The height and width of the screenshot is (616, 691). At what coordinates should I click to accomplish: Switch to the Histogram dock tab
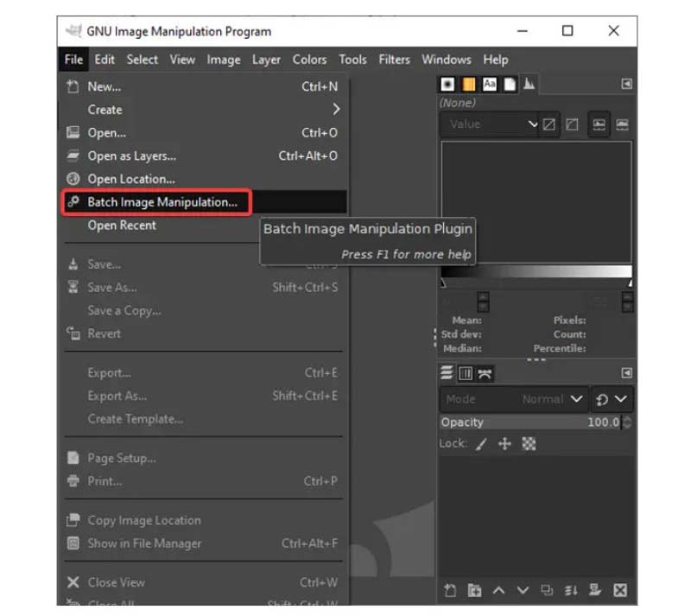point(529,84)
